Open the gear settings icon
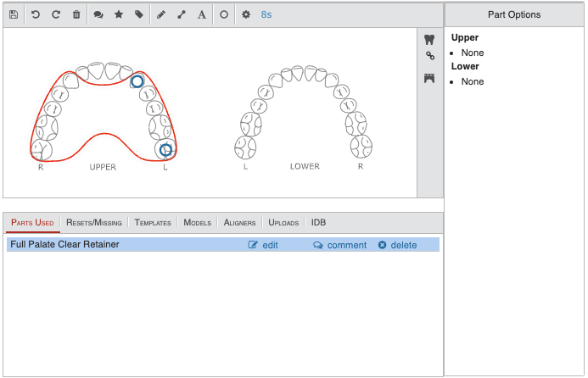 point(245,14)
